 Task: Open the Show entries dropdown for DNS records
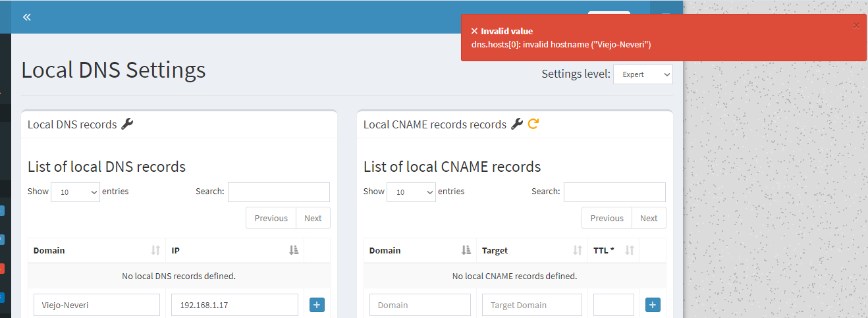pyautogui.click(x=75, y=192)
